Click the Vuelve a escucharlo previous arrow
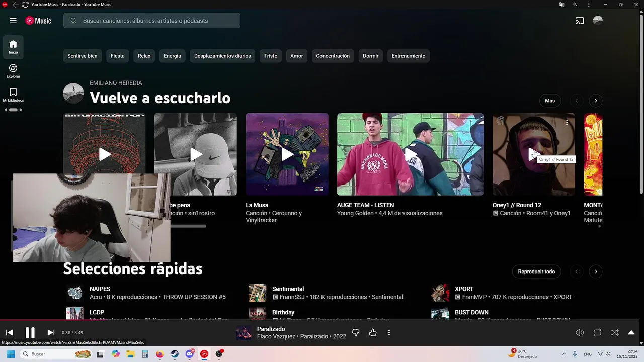This screenshot has width=644, height=362. pyautogui.click(x=577, y=101)
